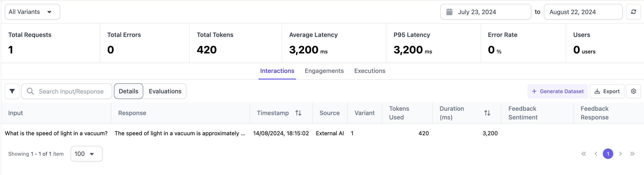Open row 'What is the speed of light in a vacuum?'
Screen dimensions: 644x175
pyautogui.click(x=56, y=133)
